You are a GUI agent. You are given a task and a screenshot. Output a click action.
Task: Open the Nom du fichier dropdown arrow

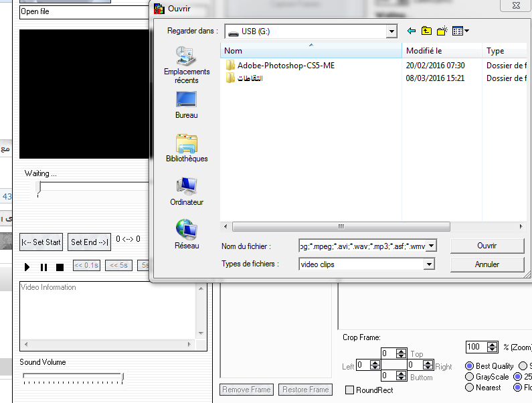coord(431,246)
